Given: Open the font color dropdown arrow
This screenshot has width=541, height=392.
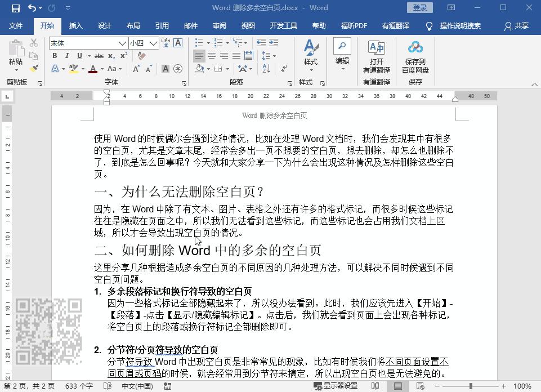Looking at the screenshot, I should [x=101, y=69].
